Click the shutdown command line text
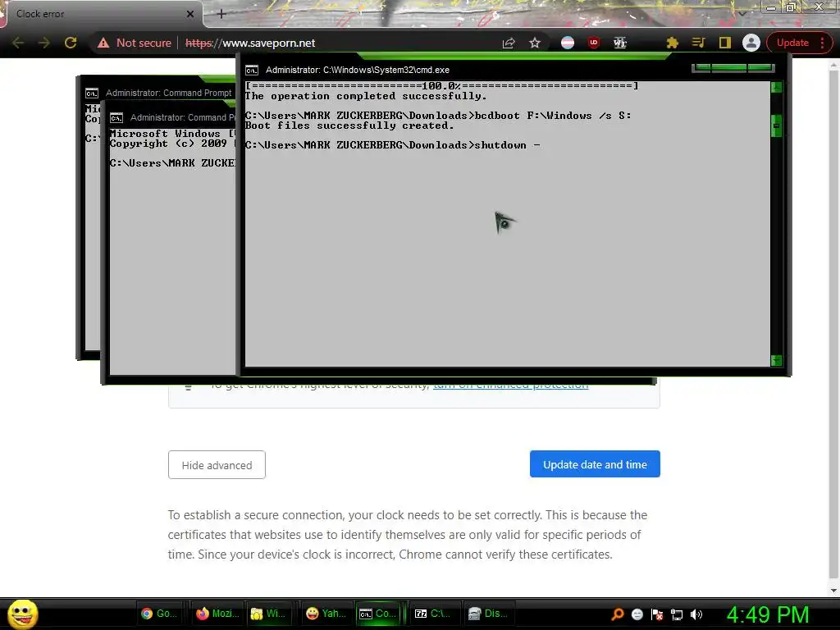This screenshot has width=840, height=630. point(393,145)
